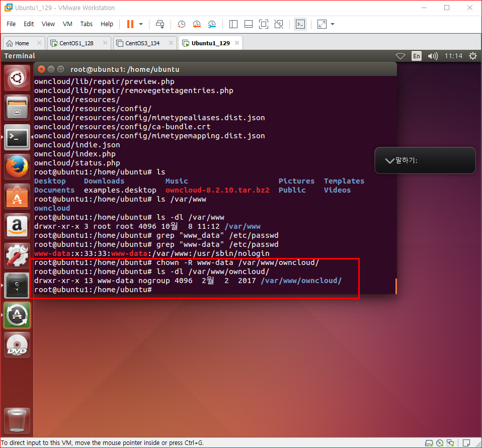Revert VM to previous snapshot

197,24
